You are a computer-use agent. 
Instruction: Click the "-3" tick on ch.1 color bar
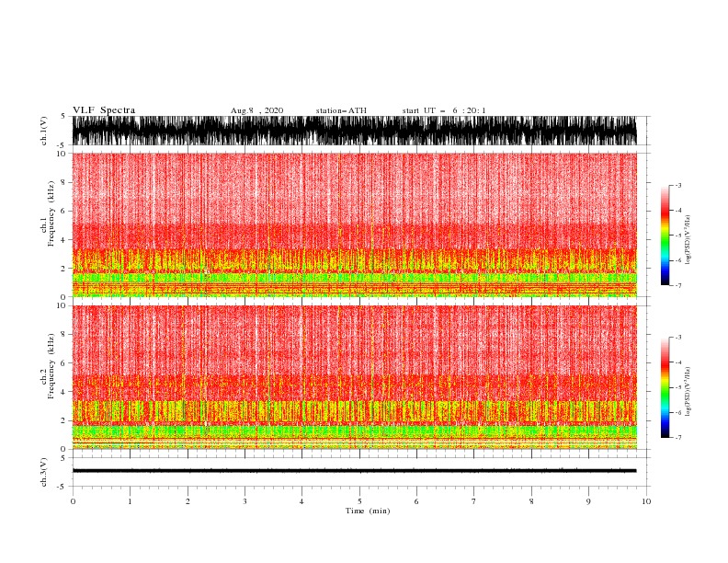point(677,185)
